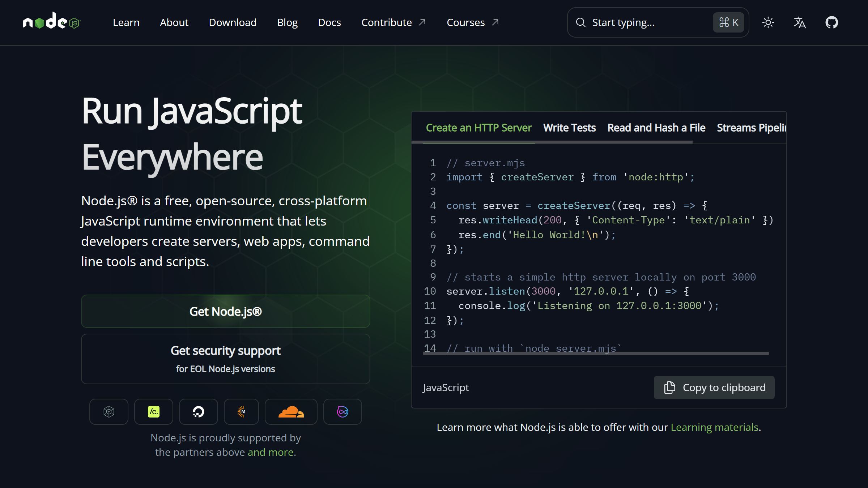
Task: Click the purple swirl partner logo
Action: pos(342,412)
